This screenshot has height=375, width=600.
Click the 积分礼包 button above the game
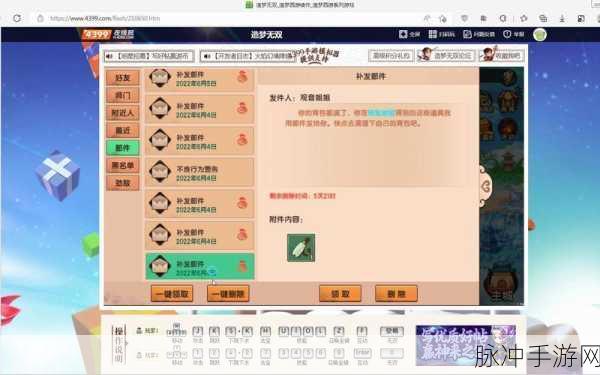[x=391, y=56]
